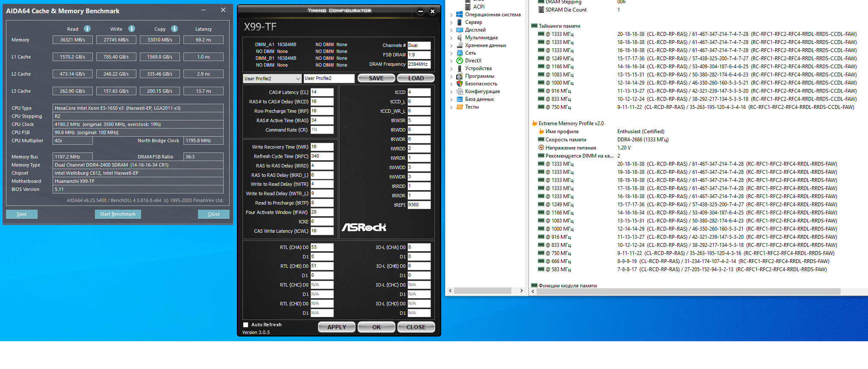Click the voltage icon beside Напряжение питания

(x=541, y=148)
